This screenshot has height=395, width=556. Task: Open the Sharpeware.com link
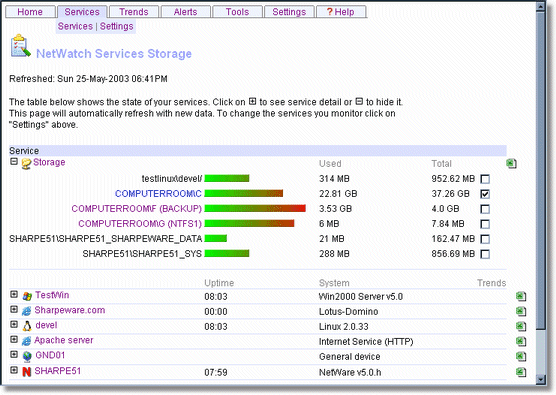70,310
